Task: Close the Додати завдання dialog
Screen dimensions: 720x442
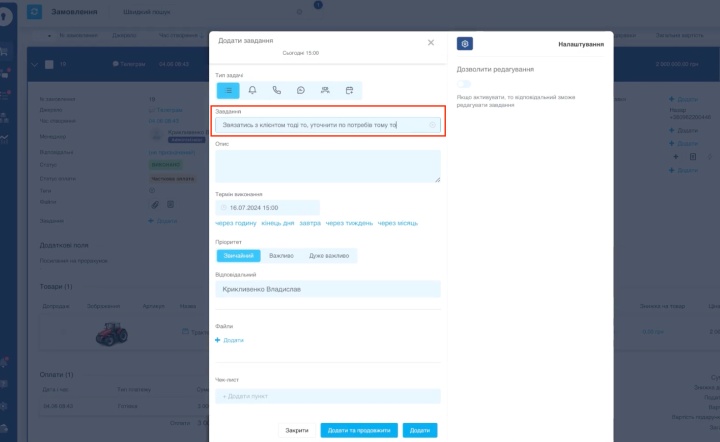Action: [431, 43]
